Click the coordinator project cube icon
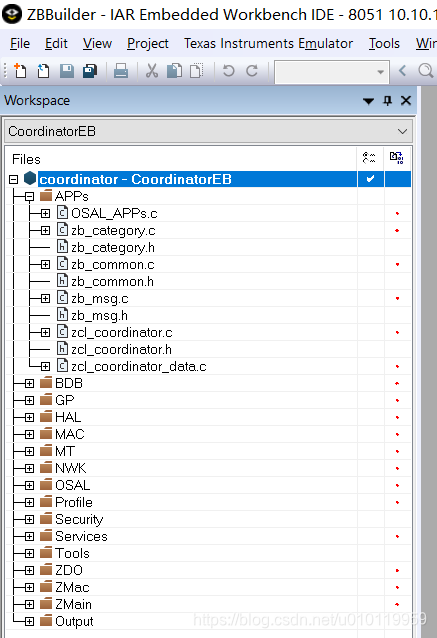 (30, 178)
